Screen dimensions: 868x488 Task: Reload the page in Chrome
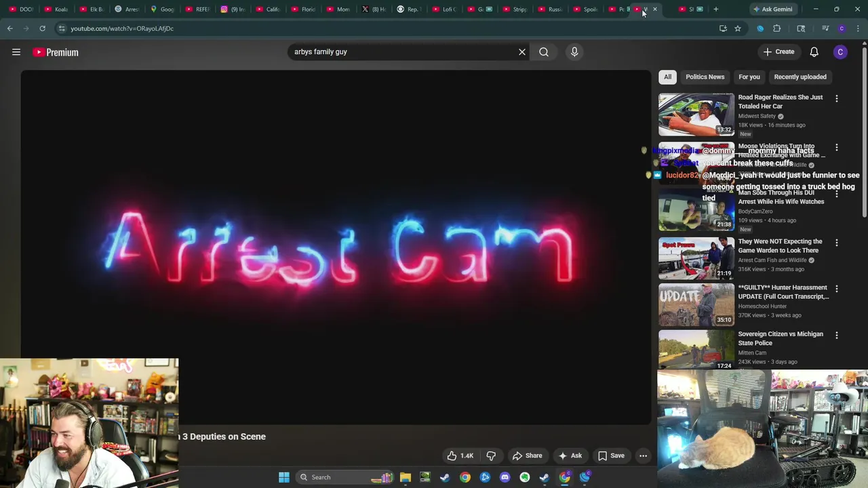pos(42,28)
